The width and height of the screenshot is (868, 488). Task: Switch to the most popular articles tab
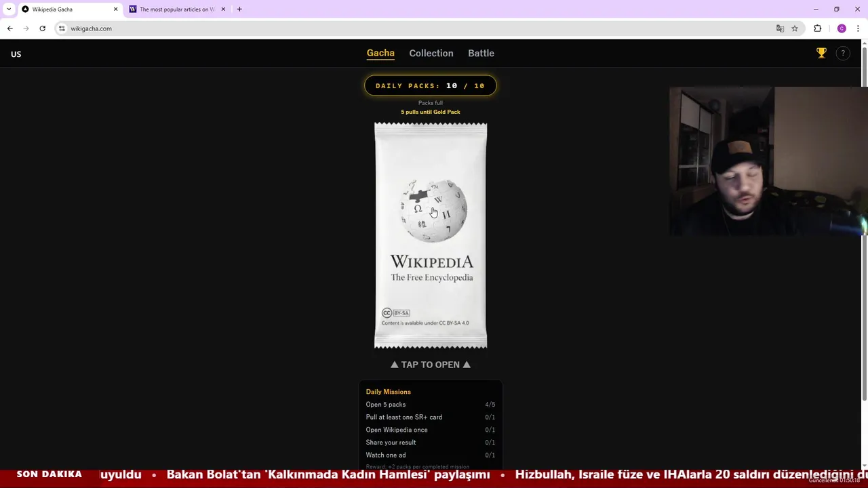coord(177,9)
